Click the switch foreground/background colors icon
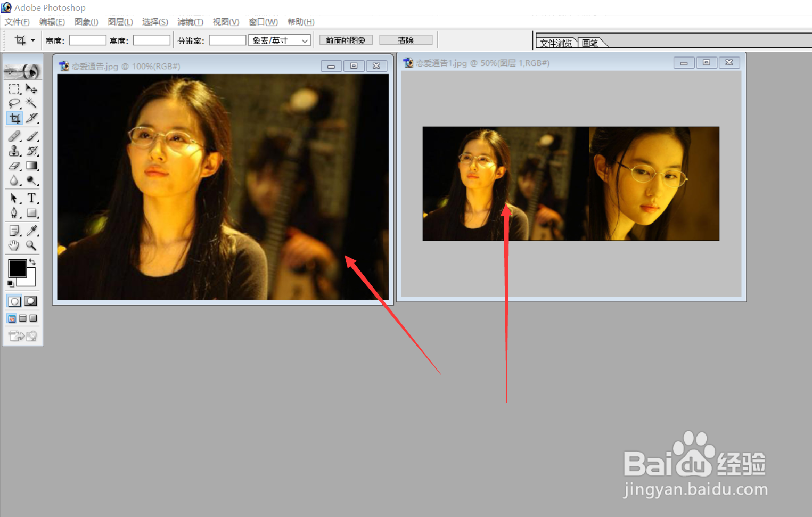This screenshot has height=517, width=812. (32, 262)
